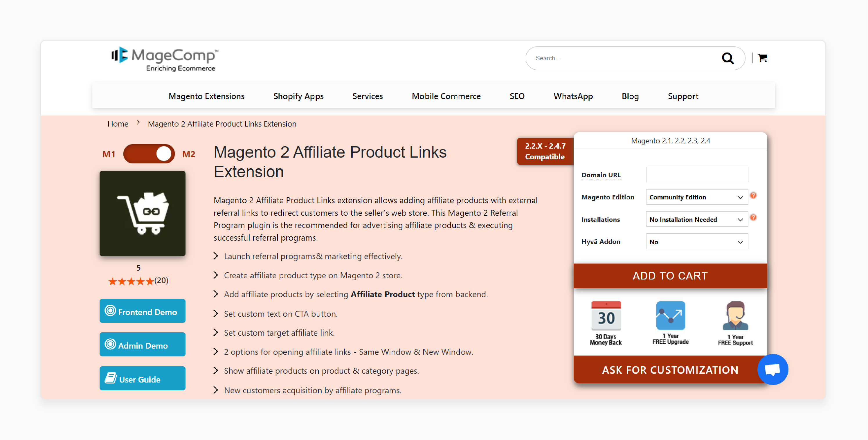
Task: Click the Frontend Demo button
Action: tap(142, 311)
